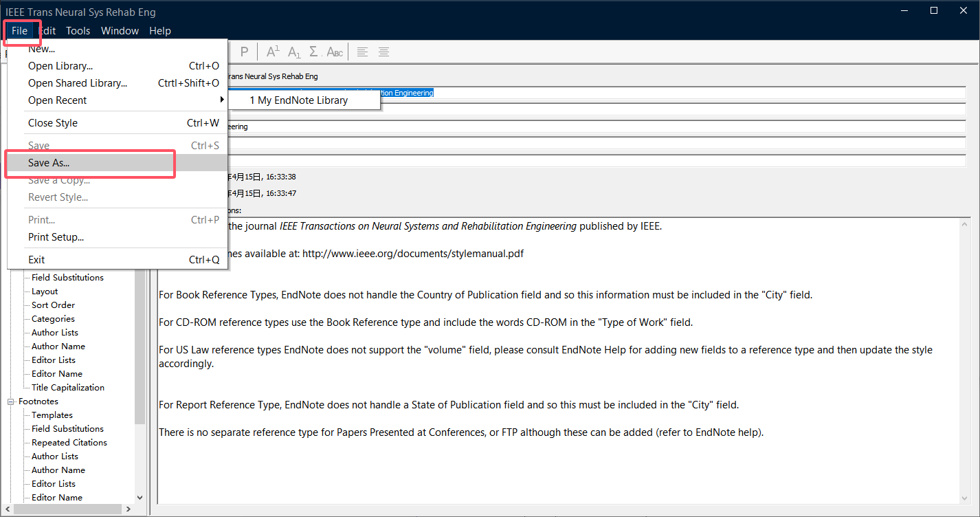
Task: Click tree panel scroll-right arrow
Action: point(129,509)
